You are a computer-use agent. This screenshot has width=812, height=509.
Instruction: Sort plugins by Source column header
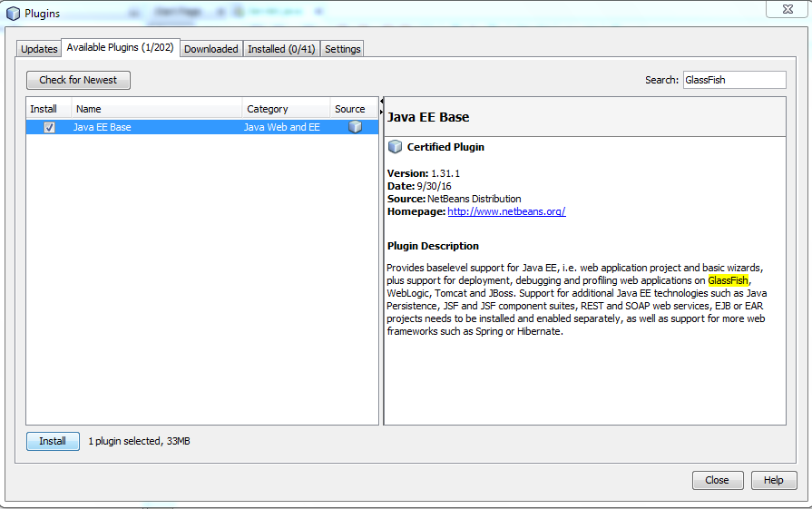coord(354,109)
